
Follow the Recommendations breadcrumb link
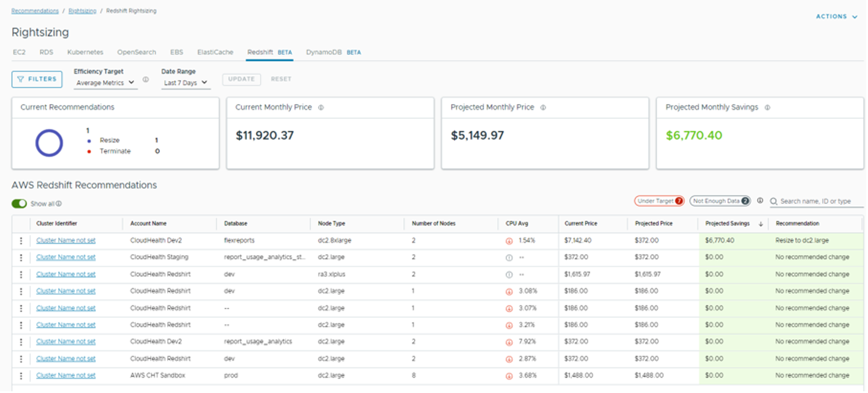coord(35,11)
